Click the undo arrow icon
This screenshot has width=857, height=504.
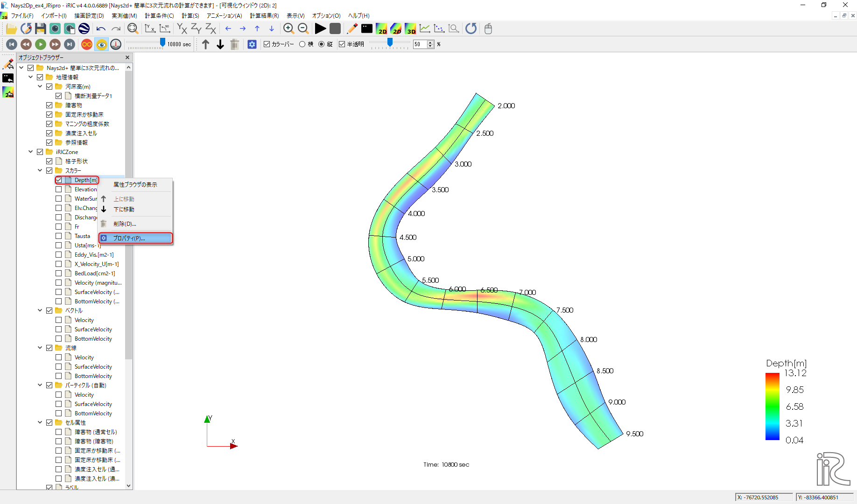tap(101, 29)
